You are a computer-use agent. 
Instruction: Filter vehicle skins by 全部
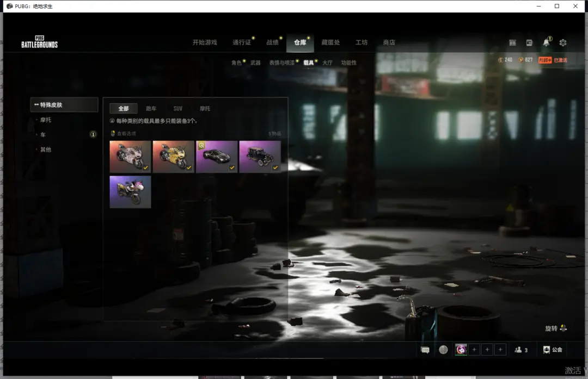click(x=124, y=109)
